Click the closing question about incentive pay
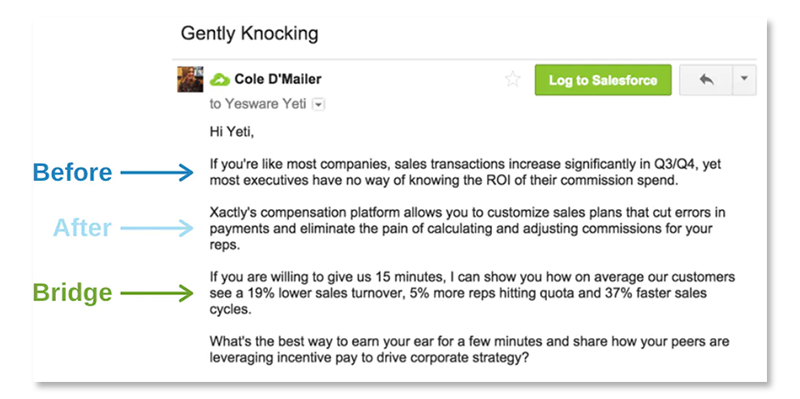Screen dimensions: 800x399 click(x=469, y=350)
